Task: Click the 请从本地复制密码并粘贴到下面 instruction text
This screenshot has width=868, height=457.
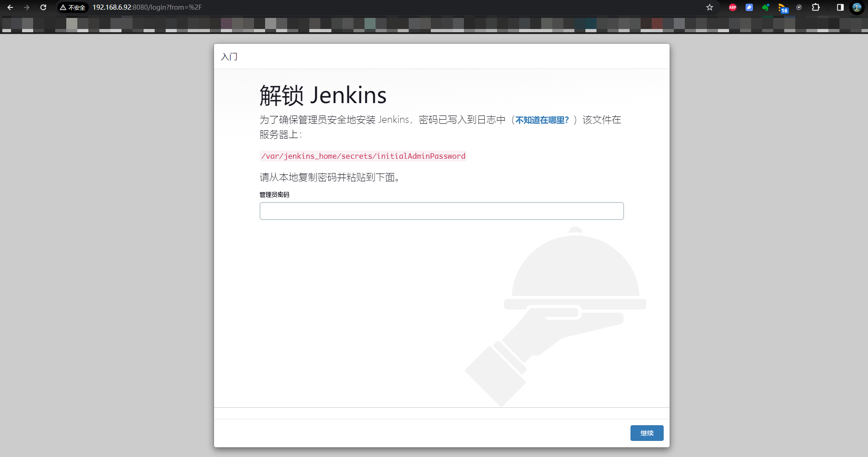Action: click(330, 177)
